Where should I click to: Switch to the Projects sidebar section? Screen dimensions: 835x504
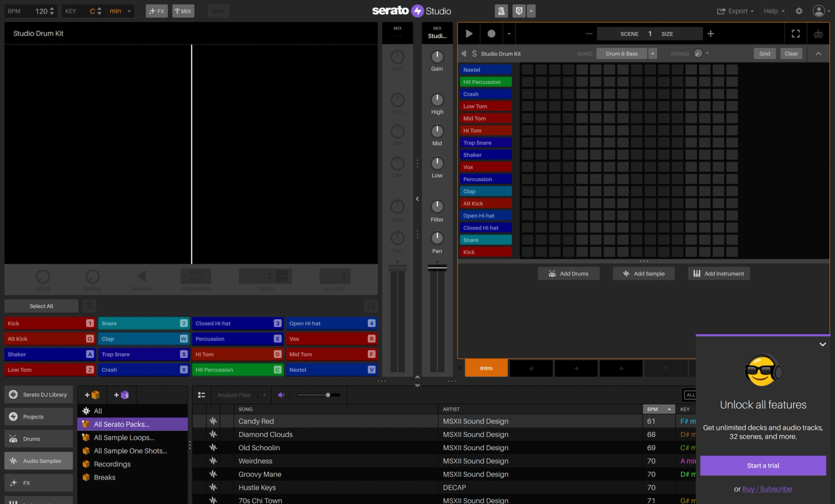38,416
